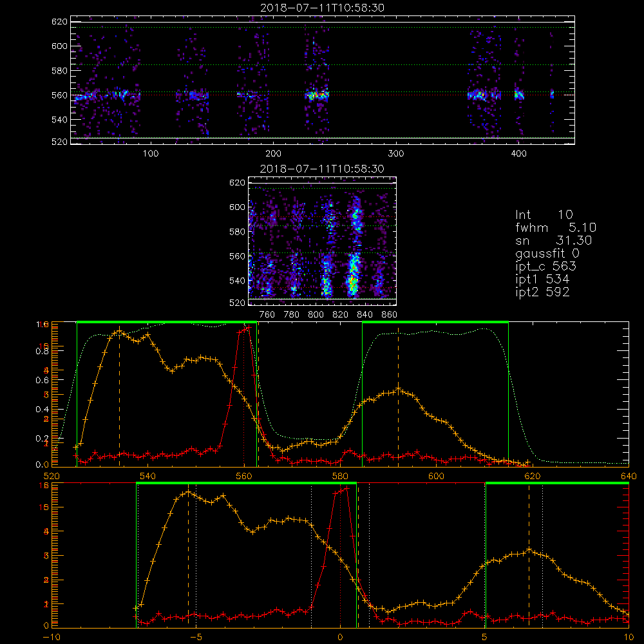Click axis label 640 on upper profile plot
Image resolution: width=644 pixels, height=644 pixels.
coord(629,476)
